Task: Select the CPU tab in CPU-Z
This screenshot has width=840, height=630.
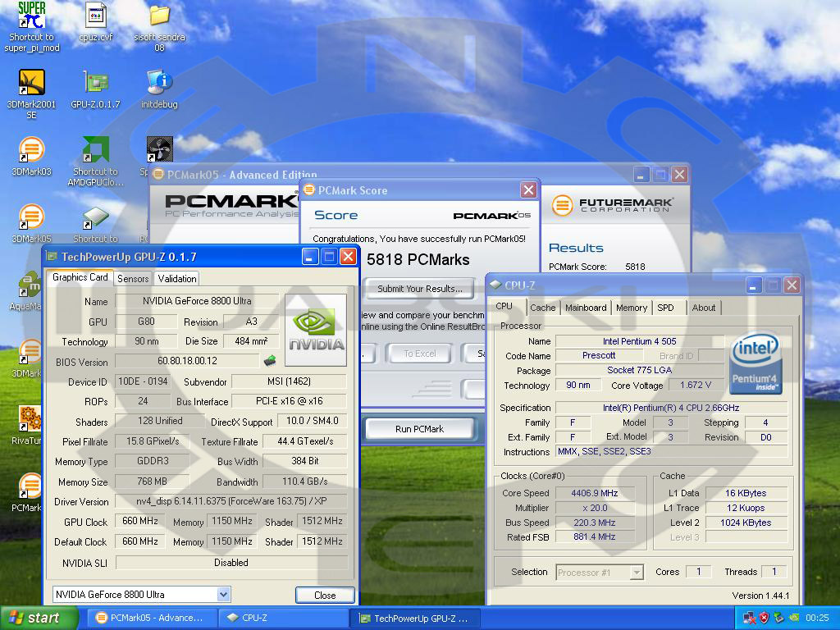Action: point(504,307)
